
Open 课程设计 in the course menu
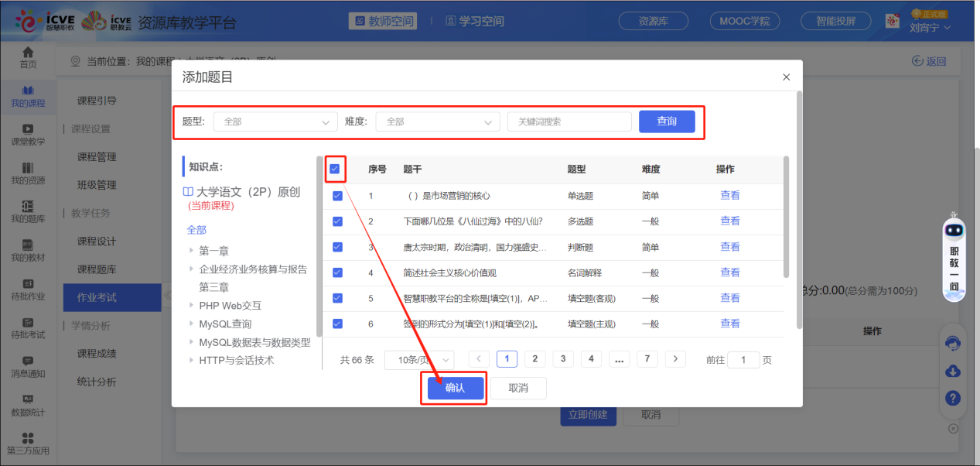click(97, 241)
